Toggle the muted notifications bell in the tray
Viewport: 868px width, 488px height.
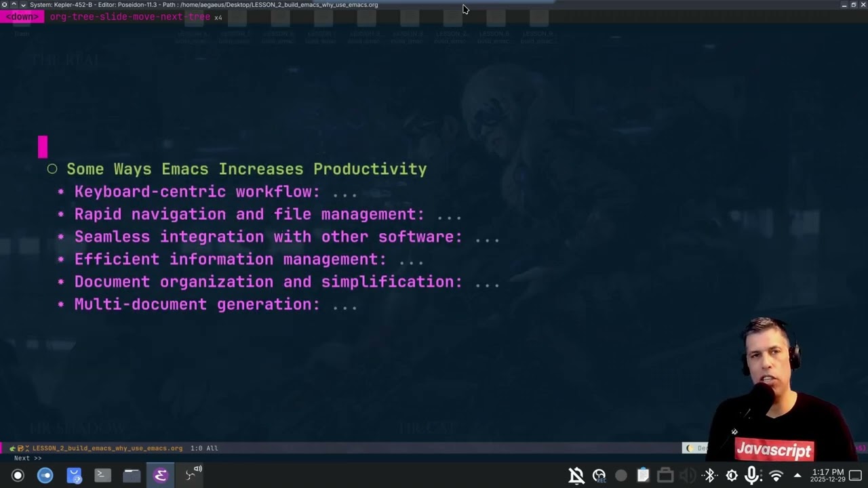(576, 476)
